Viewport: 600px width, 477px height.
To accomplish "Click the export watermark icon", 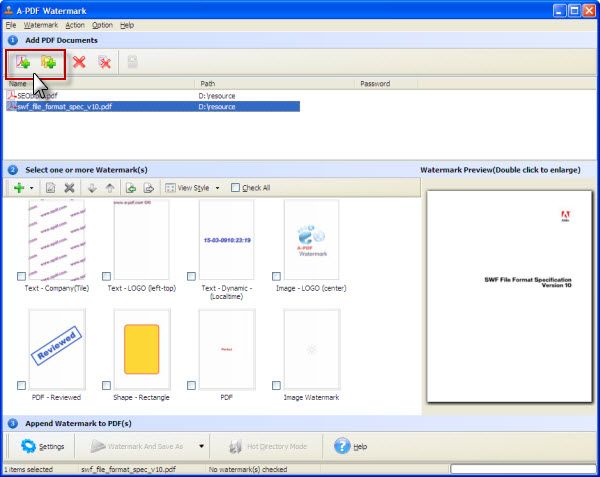I will click(x=148, y=187).
